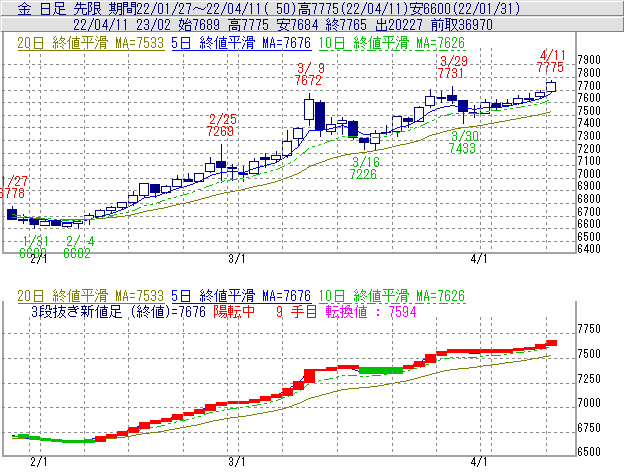Click the 終7765 close value
This screenshot has width=624, height=475.
tap(346, 25)
